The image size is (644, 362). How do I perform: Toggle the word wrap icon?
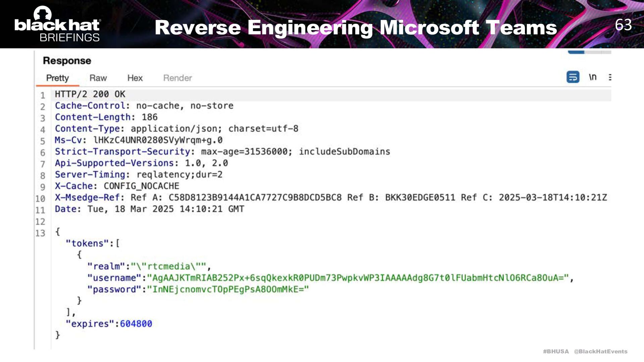point(573,77)
